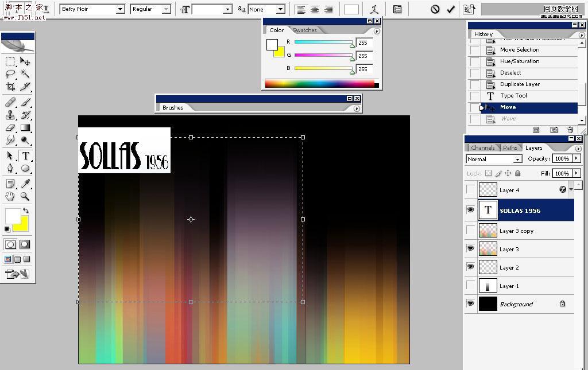
Task: Open the Create Warped Text dialog
Action: click(x=375, y=9)
